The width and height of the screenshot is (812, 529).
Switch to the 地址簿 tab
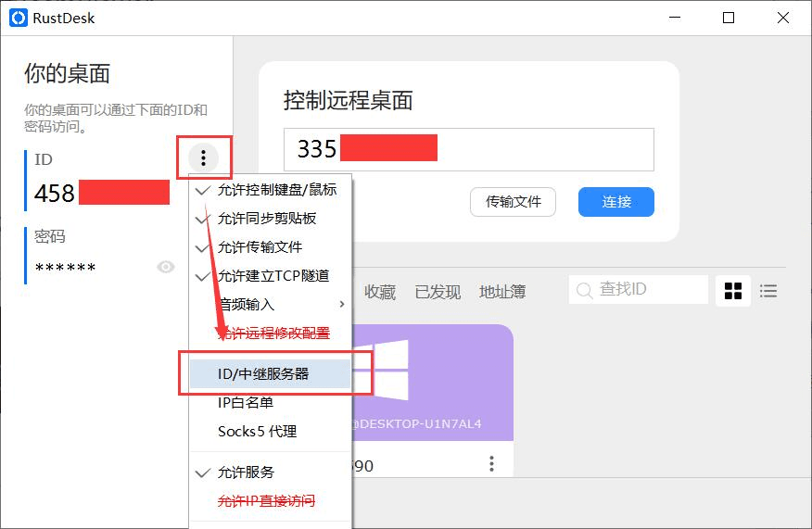pos(502,292)
